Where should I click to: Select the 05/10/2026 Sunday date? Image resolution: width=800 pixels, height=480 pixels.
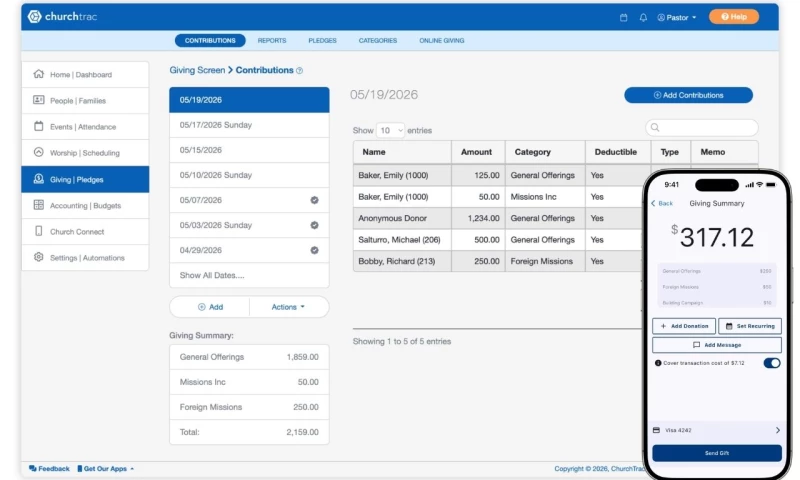tap(249, 175)
